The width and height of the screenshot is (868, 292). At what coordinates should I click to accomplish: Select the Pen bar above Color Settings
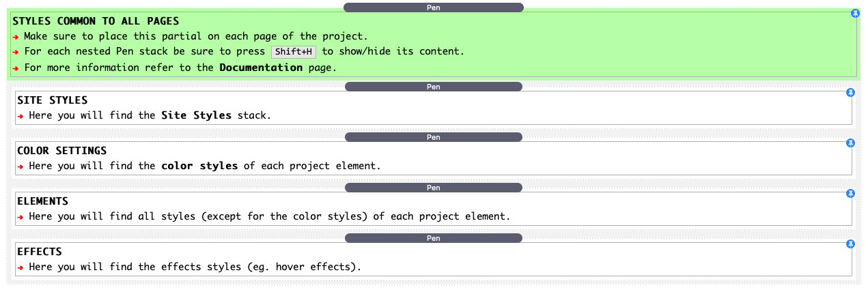[433, 137]
